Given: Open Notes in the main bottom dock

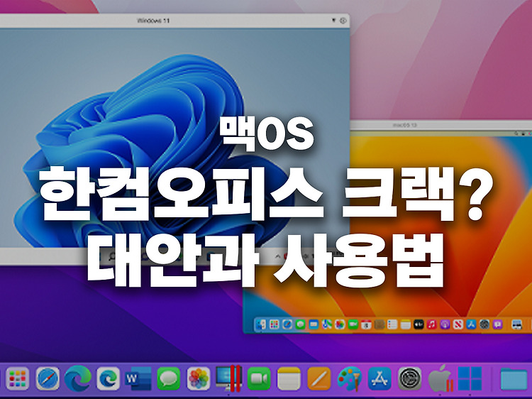Looking at the screenshot, I should (289, 378).
